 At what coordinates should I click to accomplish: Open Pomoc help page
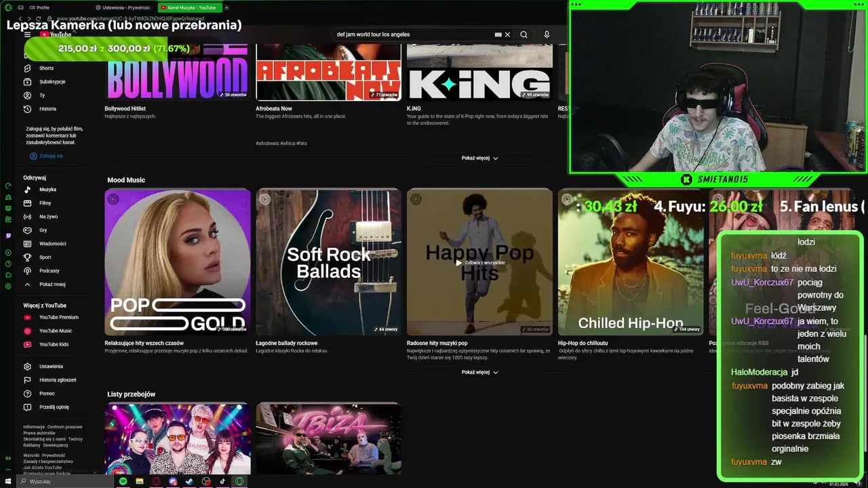[x=47, y=394]
